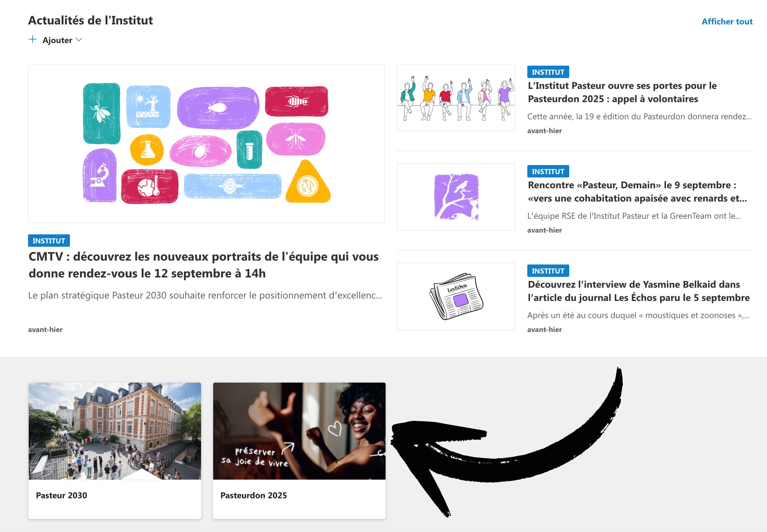The image size is (767, 532).
Task: Click INSTITUT tag above Pasteurdon volunteers article
Action: [x=548, y=72]
